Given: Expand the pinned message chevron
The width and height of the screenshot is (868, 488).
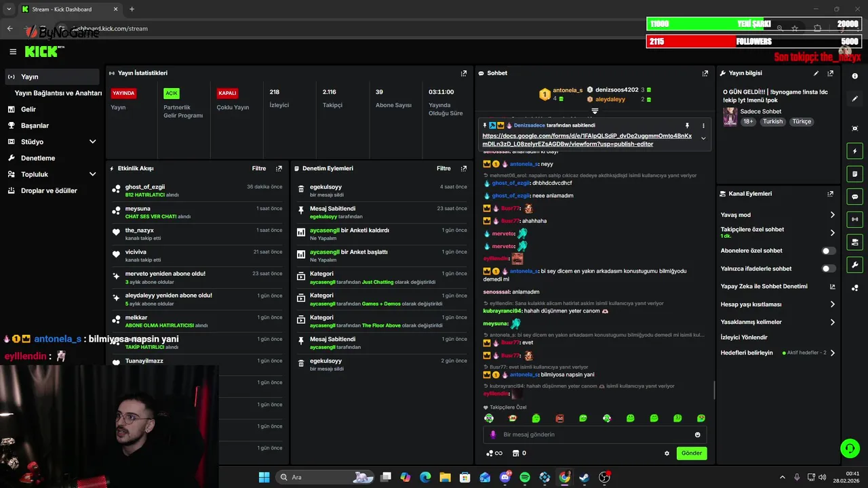Looking at the screenshot, I should (703, 138).
